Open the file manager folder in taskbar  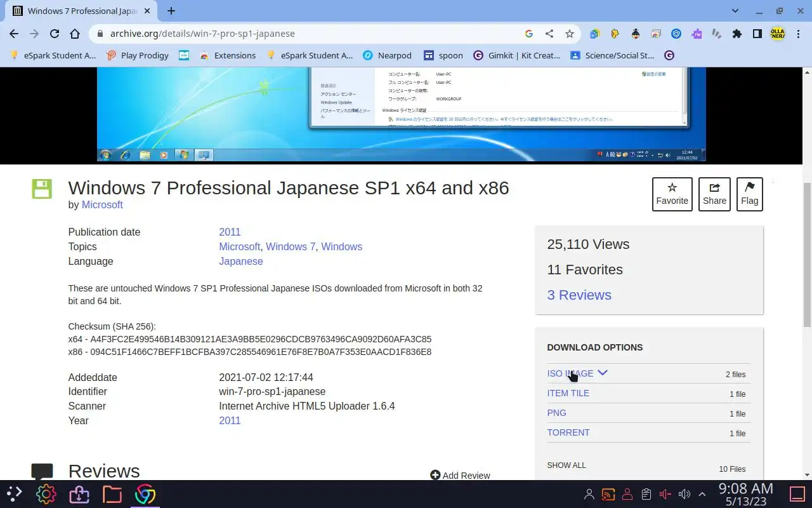click(x=112, y=494)
